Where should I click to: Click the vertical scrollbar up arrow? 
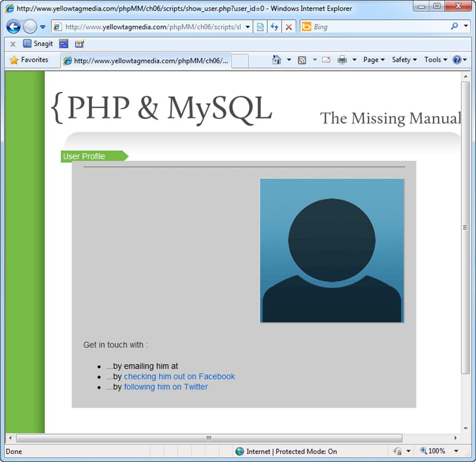pyautogui.click(x=466, y=77)
